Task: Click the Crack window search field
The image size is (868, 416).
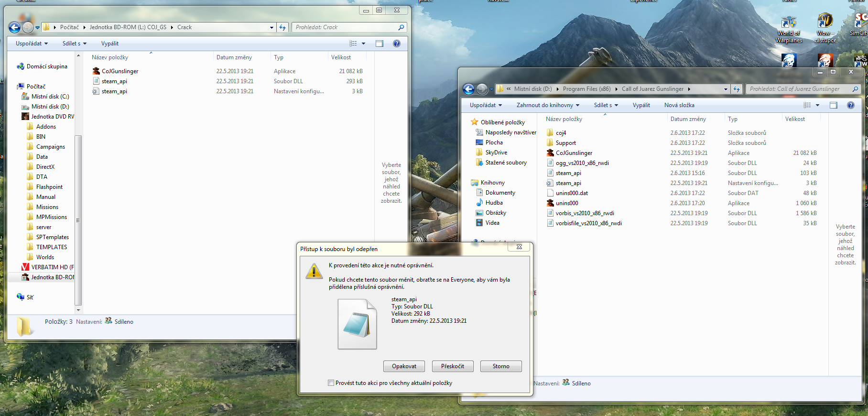Action: [349, 27]
